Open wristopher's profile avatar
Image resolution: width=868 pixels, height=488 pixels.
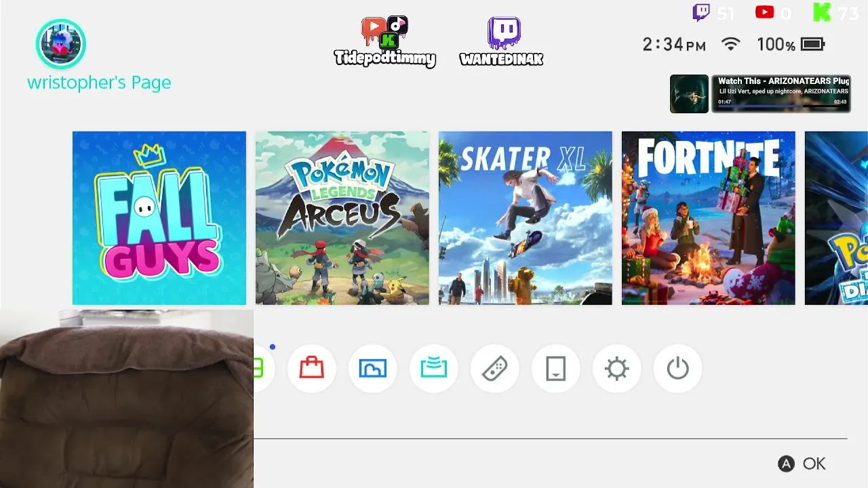pos(61,44)
